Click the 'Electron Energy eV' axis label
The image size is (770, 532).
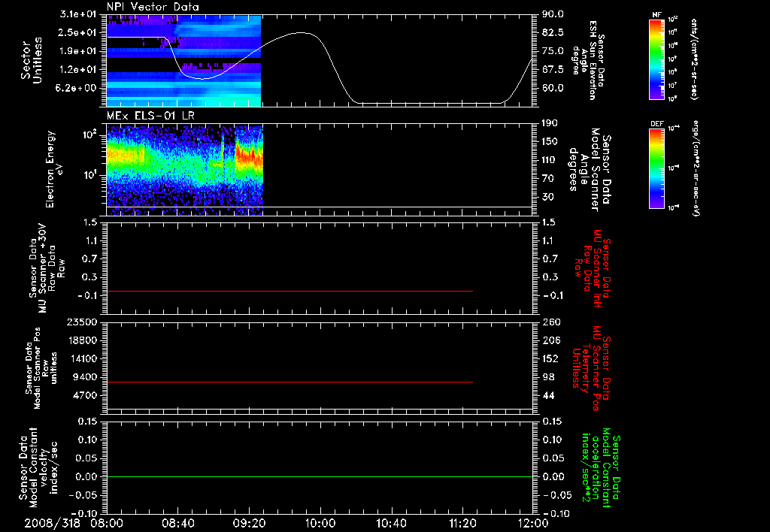coord(55,169)
